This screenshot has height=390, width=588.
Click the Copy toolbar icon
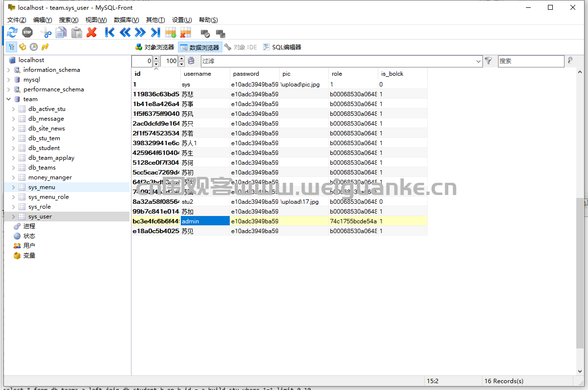click(61, 33)
